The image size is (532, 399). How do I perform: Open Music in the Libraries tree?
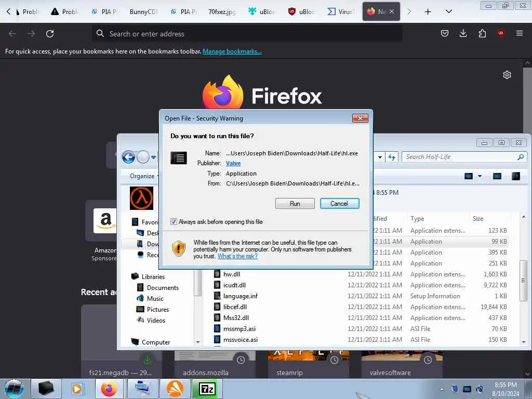tap(155, 299)
